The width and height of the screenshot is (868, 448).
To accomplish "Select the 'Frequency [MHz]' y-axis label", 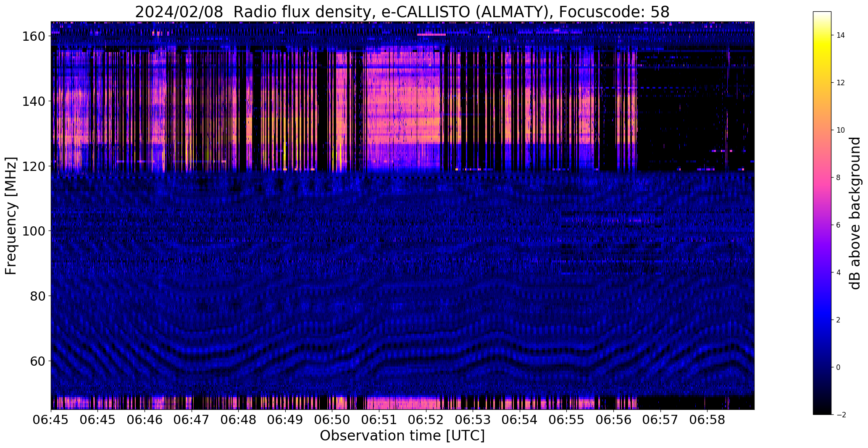I will point(11,216).
